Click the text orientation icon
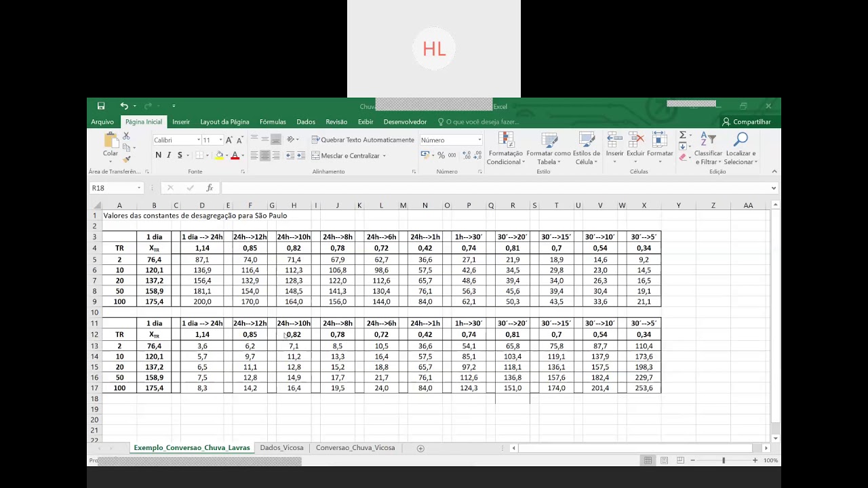The width and height of the screenshot is (868, 488). pos(290,140)
